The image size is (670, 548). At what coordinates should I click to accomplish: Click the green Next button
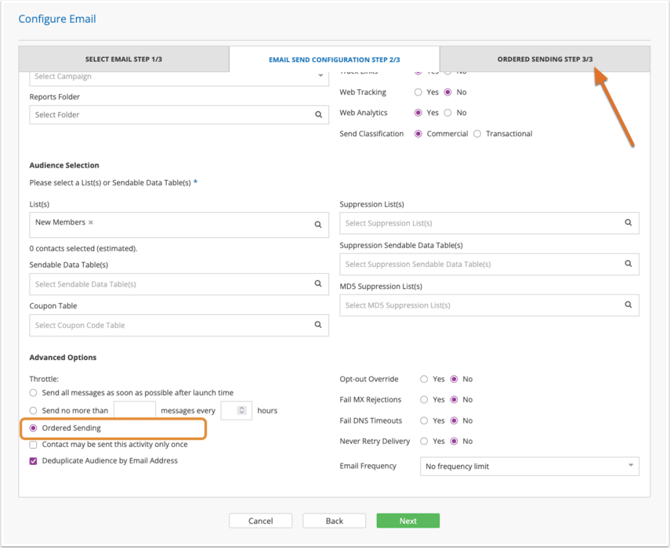click(408, 521)
